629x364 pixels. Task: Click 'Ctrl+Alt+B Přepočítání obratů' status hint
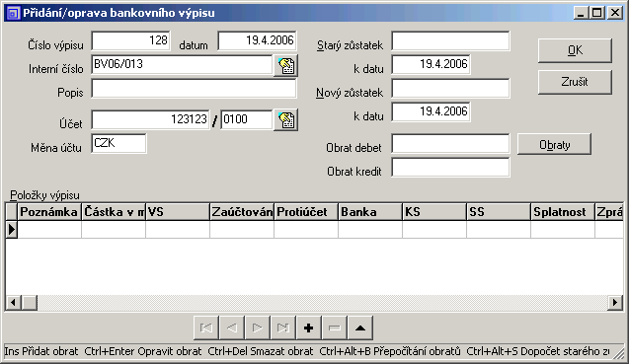tap(390, 351)
